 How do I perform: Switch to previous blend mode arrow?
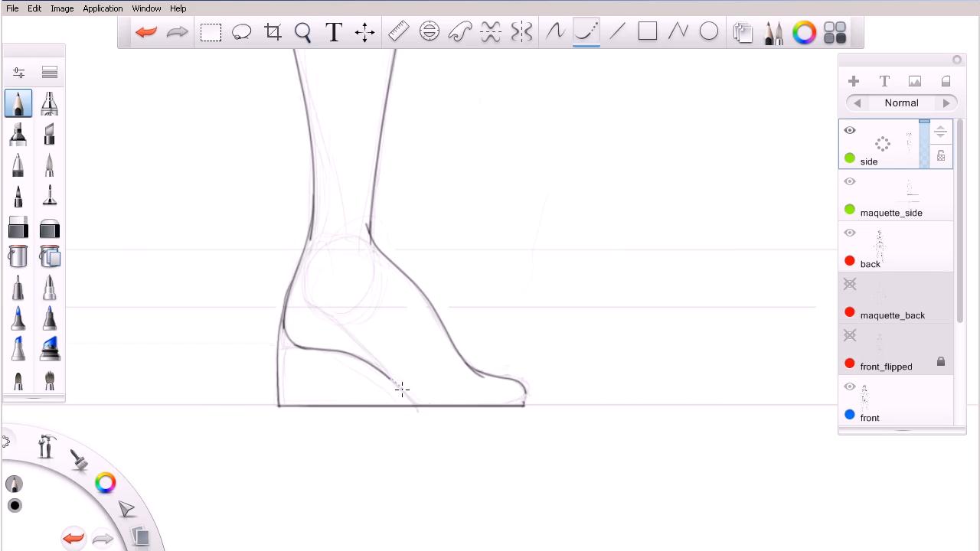tap(857, 103)
